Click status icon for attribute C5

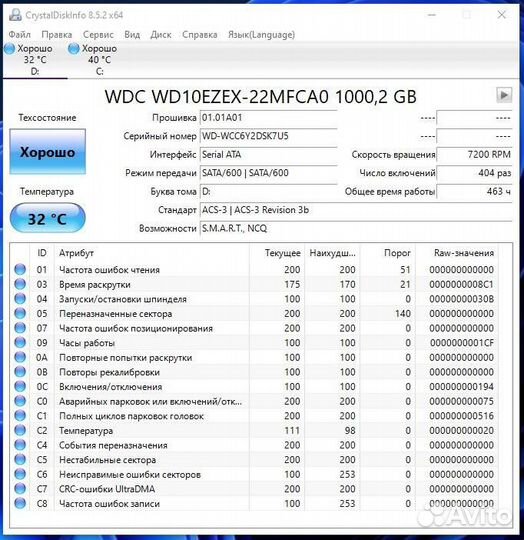(x=20, y=460)
